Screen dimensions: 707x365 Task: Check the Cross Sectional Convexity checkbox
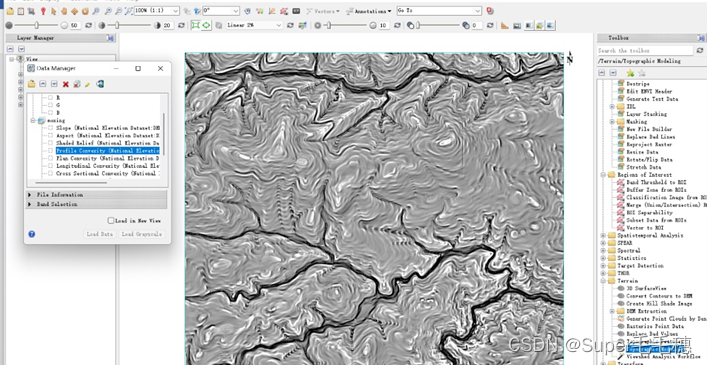50,173
